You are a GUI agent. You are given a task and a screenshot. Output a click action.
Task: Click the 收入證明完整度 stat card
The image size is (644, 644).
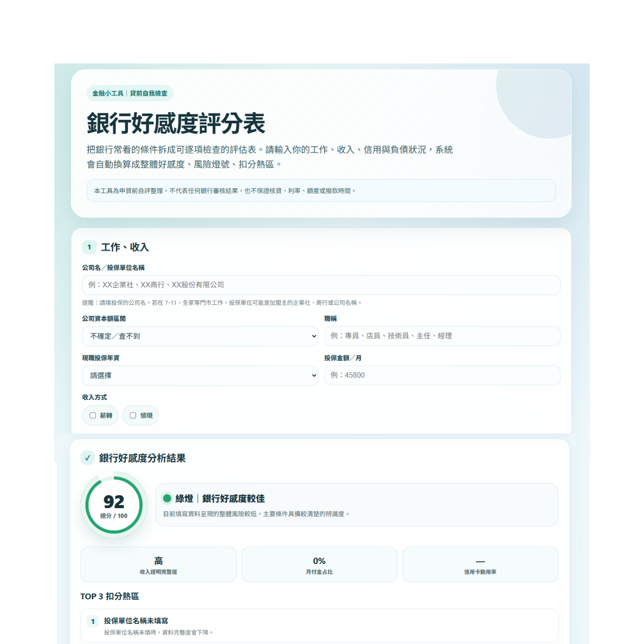point(158,565)
